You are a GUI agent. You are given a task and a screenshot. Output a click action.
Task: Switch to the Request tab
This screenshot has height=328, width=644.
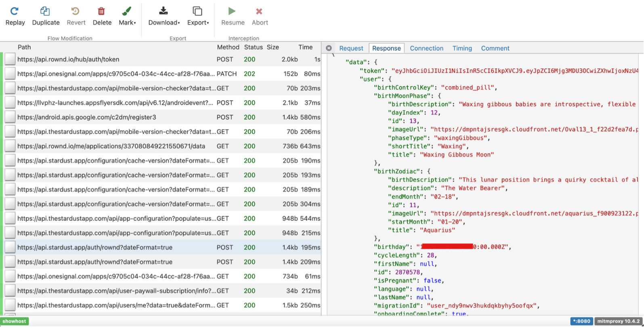351,48
